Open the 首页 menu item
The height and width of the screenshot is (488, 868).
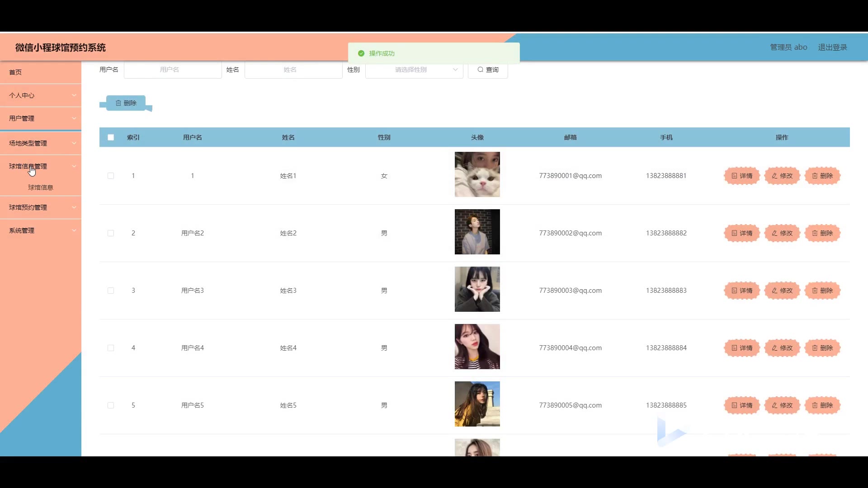(x=16, y=72)
